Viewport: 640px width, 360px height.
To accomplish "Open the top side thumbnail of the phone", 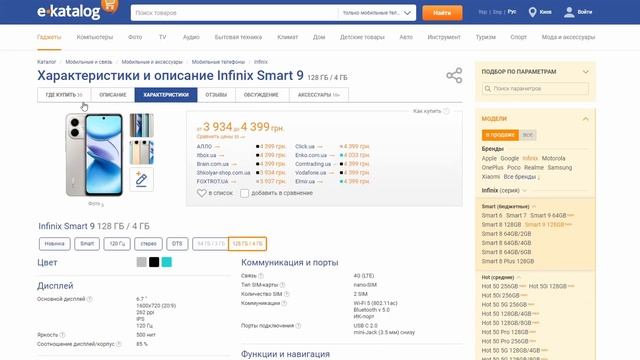I will [142, 125].
